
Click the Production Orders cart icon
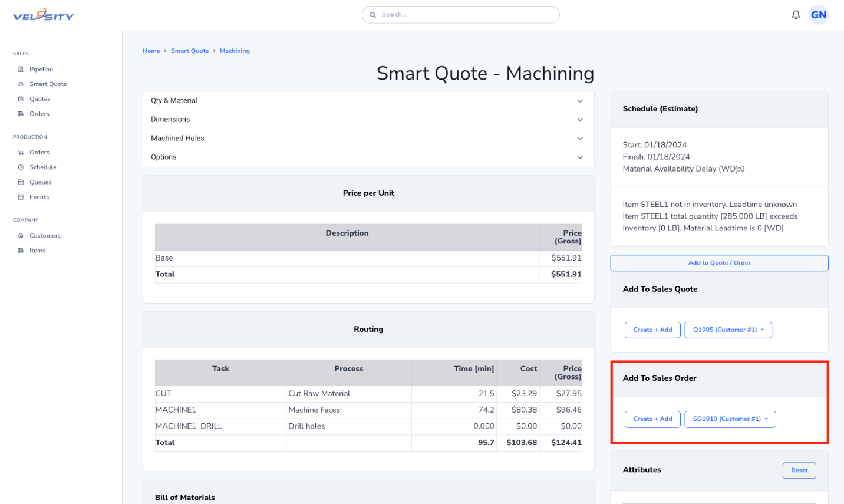pyautogui.click(x=21, y=152)
